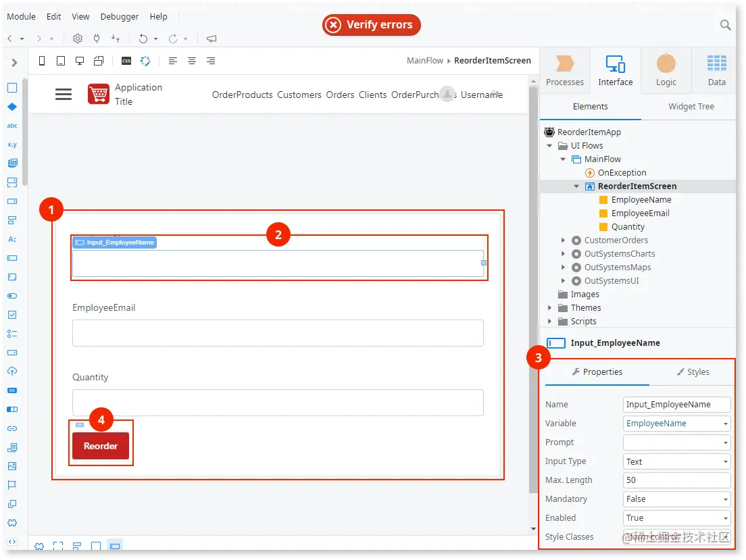
Task: Select the Image widget in the toolbox
Action: point(12,466)
